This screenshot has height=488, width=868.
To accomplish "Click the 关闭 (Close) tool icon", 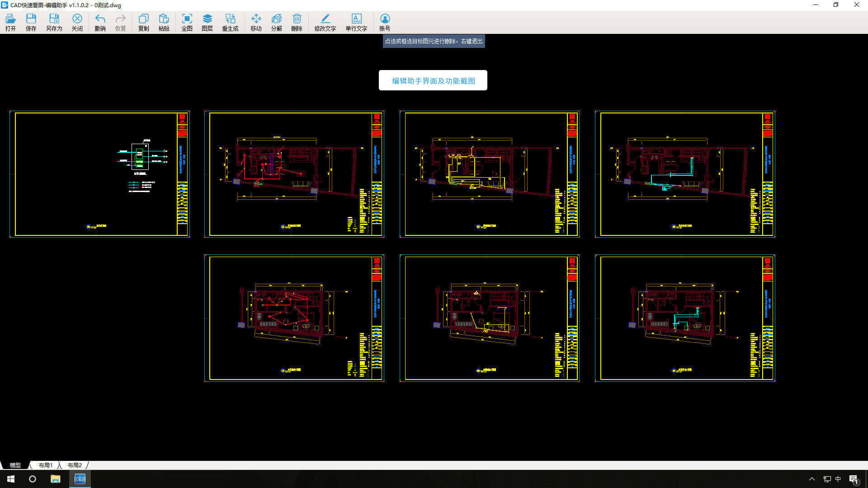I will pos(76,22).
